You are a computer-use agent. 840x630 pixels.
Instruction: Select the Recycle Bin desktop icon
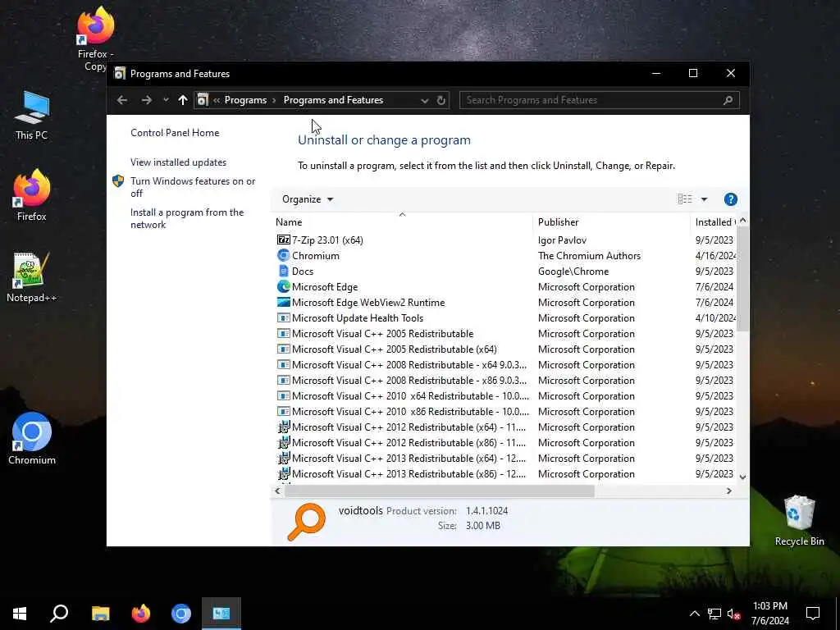(x=799, y=521)
